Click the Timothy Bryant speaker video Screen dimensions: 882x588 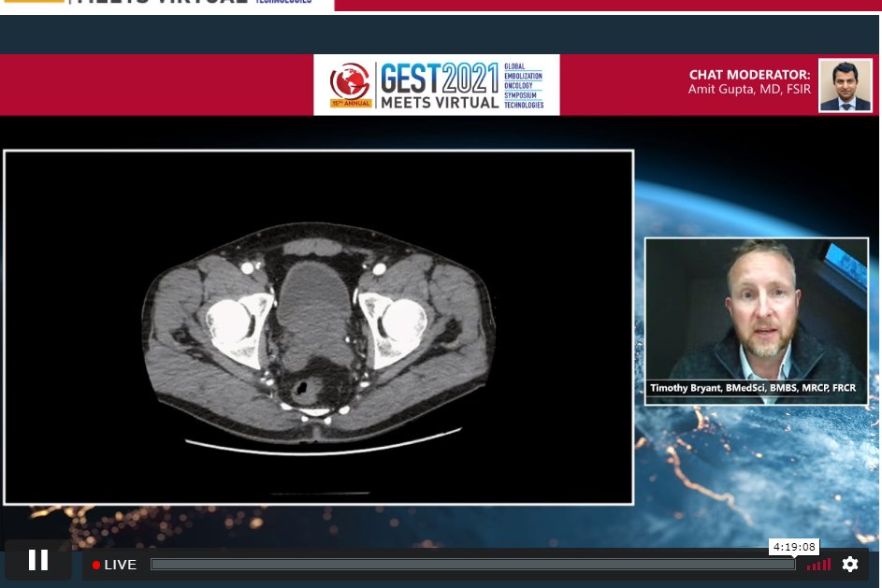click(x=757, y=321)
